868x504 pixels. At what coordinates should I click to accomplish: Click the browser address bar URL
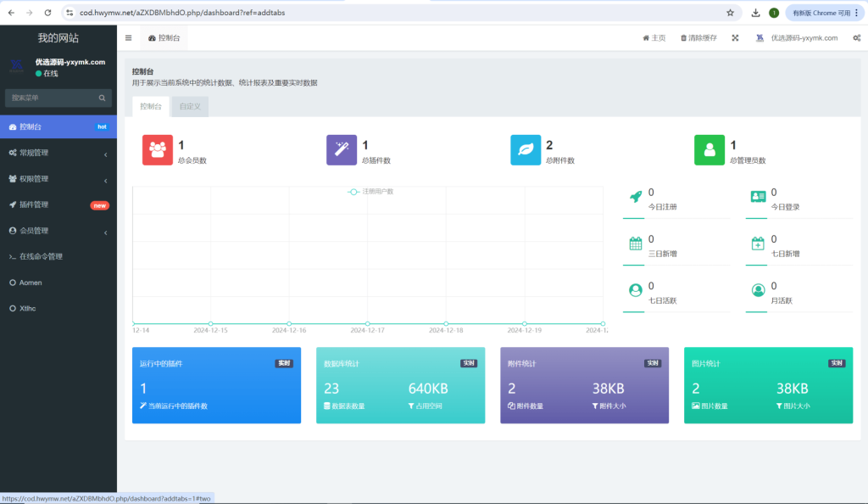coord(182,13)
